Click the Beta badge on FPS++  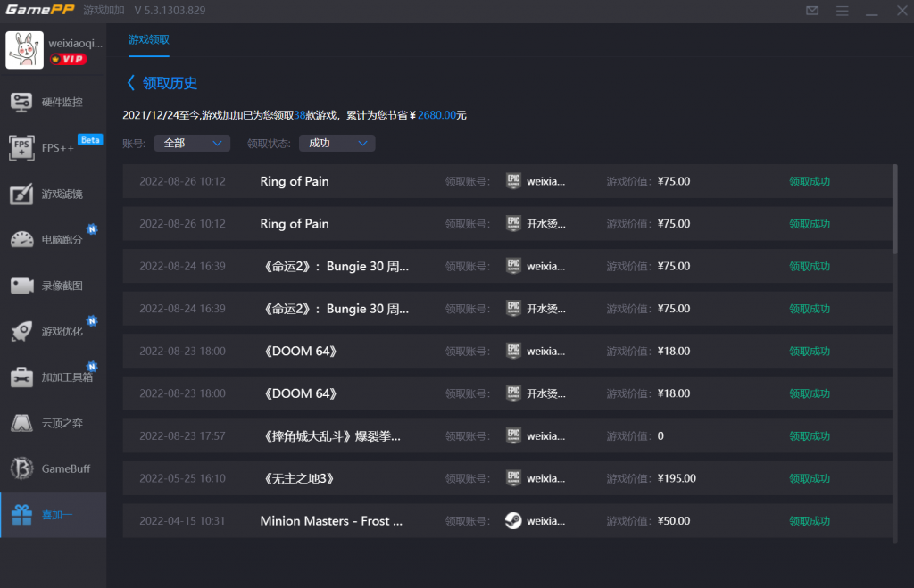click(90, 140)
